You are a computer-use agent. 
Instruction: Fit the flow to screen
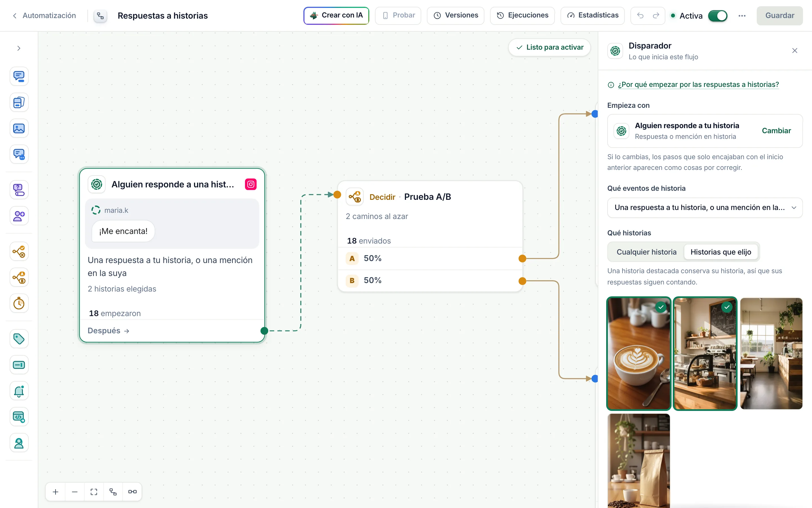[x=94, y=492]
